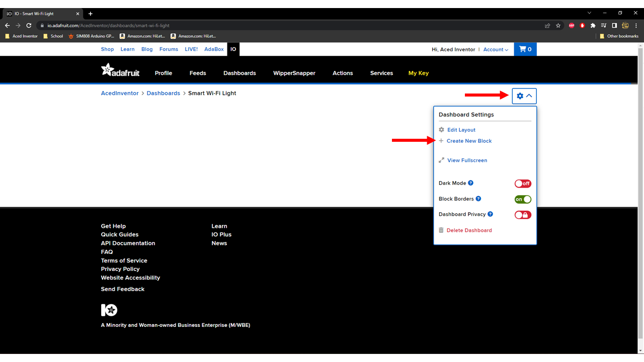The width and height of the screenshot is (644, 362).
Task: Click My Key in navigation
Action: coord(419,73)
